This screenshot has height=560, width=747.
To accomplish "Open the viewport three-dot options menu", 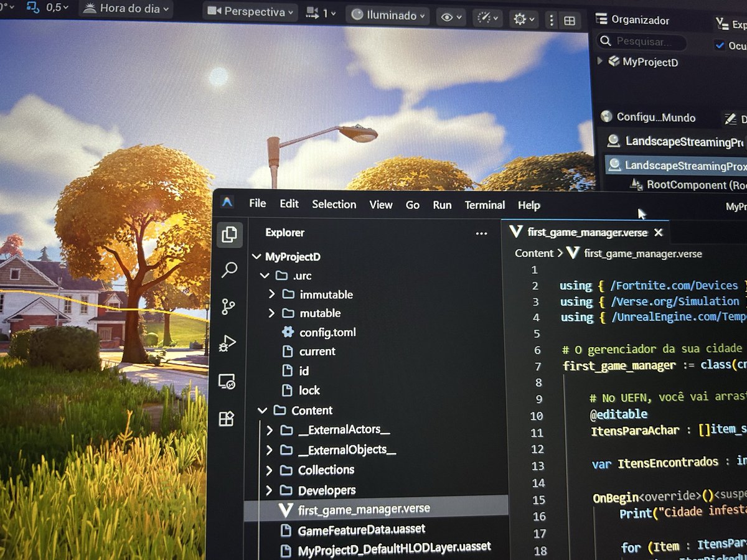I will pyautogui.click(x=551, y=20).
